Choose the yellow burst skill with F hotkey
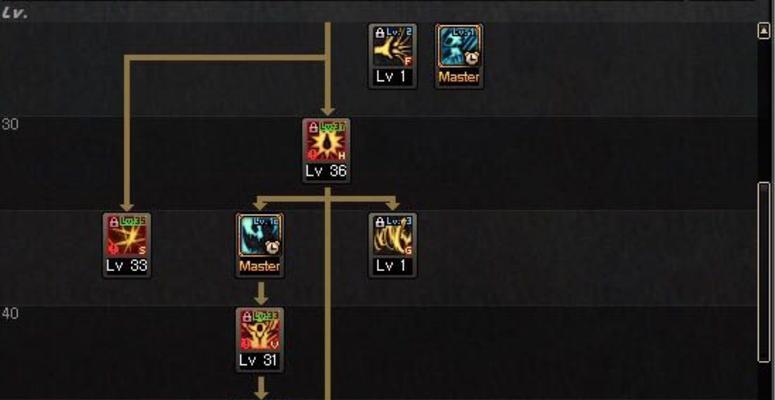Screen dimensions: 775x400 (x=392, y=46)
